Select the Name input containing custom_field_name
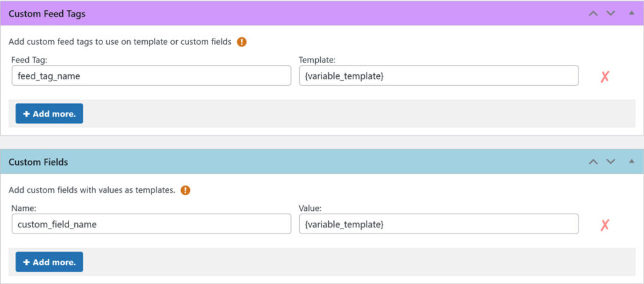Viewport: 644px width, 284px height. 151,224
